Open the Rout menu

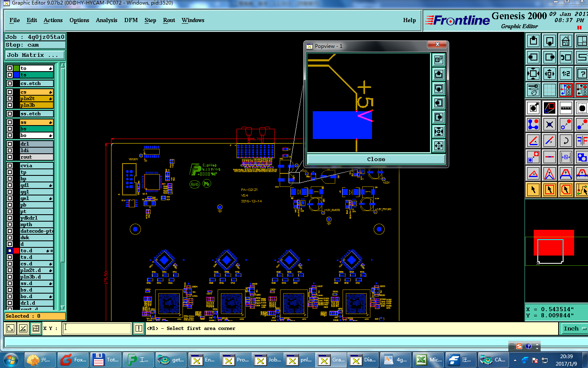pos(169,20)
